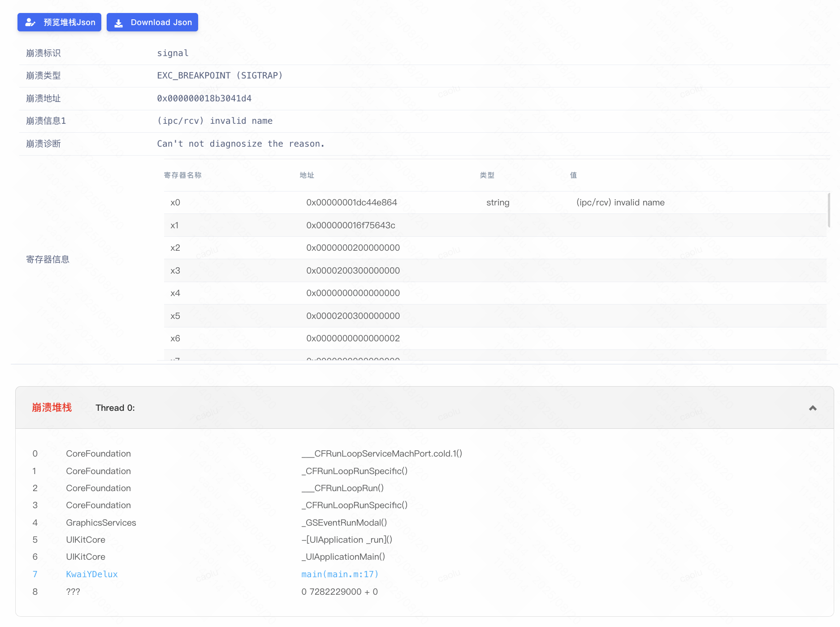Click the 值 column header
The width and height of the screenshot is (840, 627).
[x=573, y=175]
